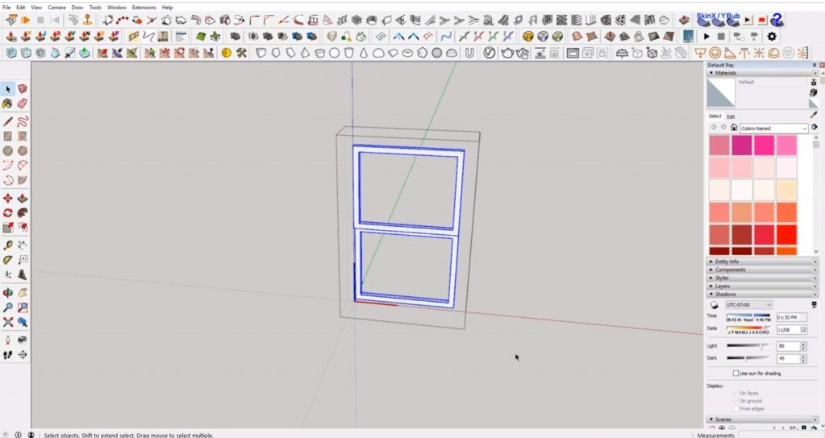Click the black gear settings icon in toolbar
Viewport: 825px width, 438px height.
[772, 36]
